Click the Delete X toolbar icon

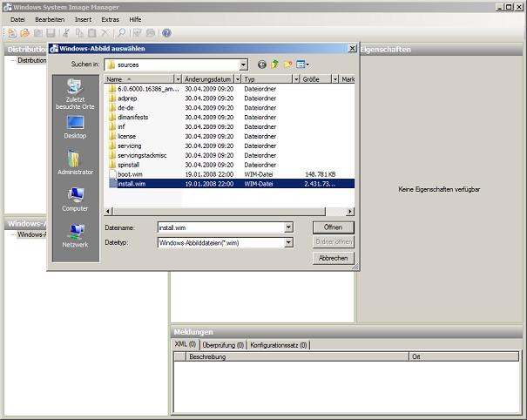tap(105, 32)
